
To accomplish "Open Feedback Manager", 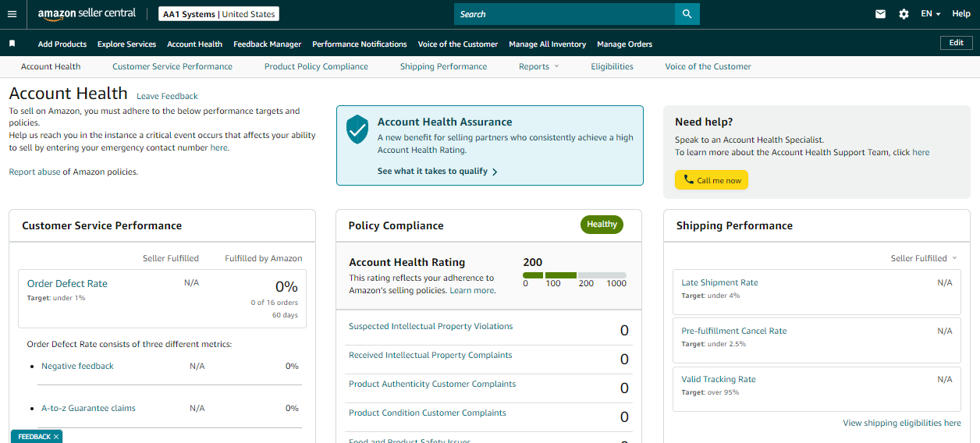I will coord(268,44).
